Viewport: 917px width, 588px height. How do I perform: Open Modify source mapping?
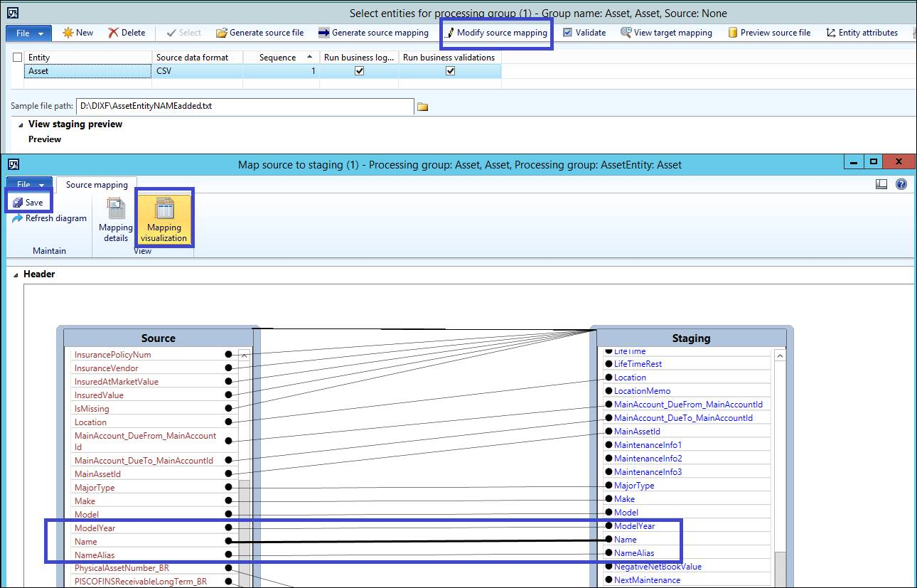495,33
